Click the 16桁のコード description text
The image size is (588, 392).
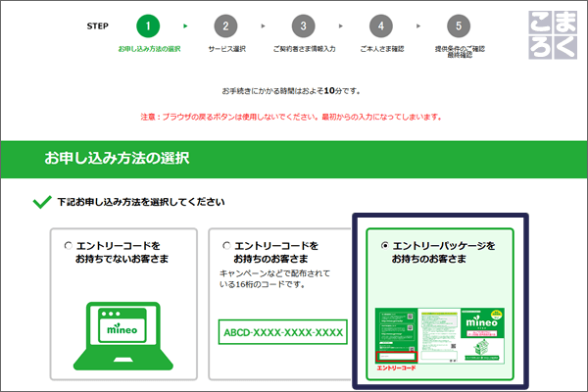point(274,278)
